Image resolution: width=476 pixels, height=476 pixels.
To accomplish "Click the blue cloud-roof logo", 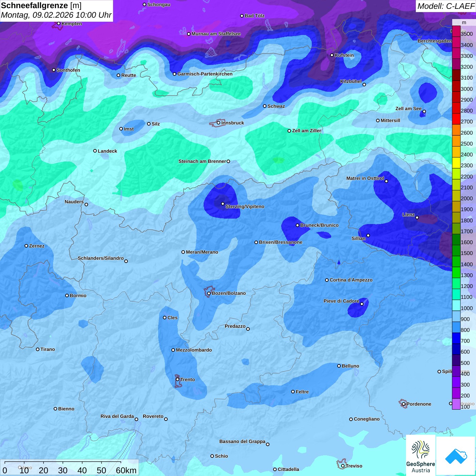I will tap(456, 456).
